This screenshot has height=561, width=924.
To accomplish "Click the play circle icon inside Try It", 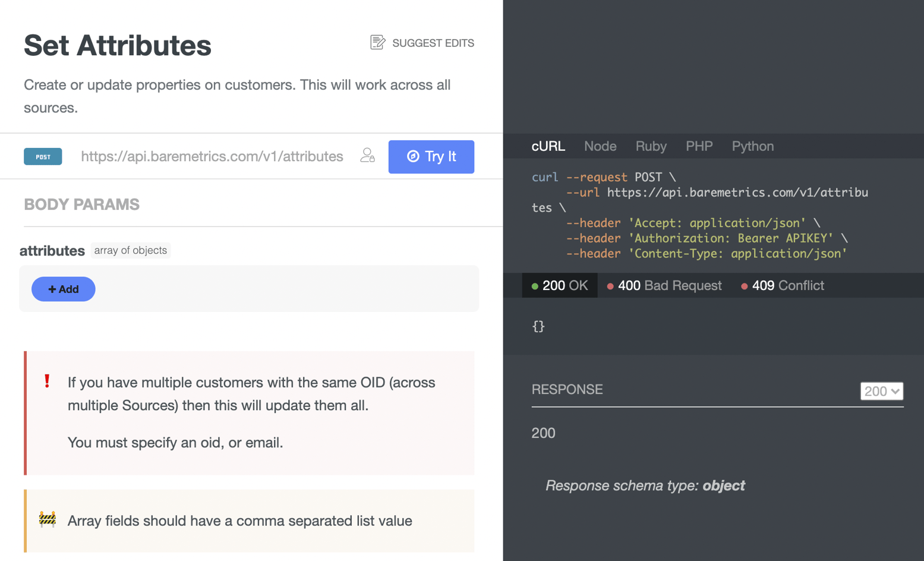I will (x=413, y=156).
